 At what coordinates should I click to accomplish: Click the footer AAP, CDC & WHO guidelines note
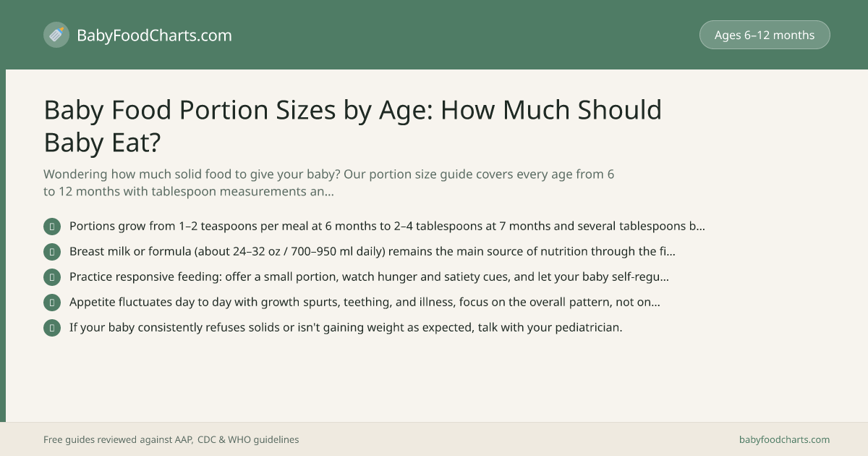[171, 439]
